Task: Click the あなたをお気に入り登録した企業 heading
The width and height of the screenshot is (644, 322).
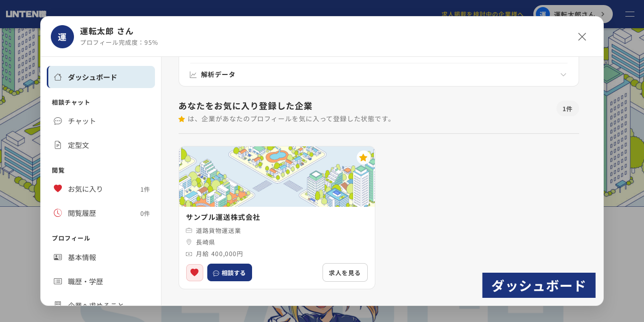Action: tap(246, 106)
